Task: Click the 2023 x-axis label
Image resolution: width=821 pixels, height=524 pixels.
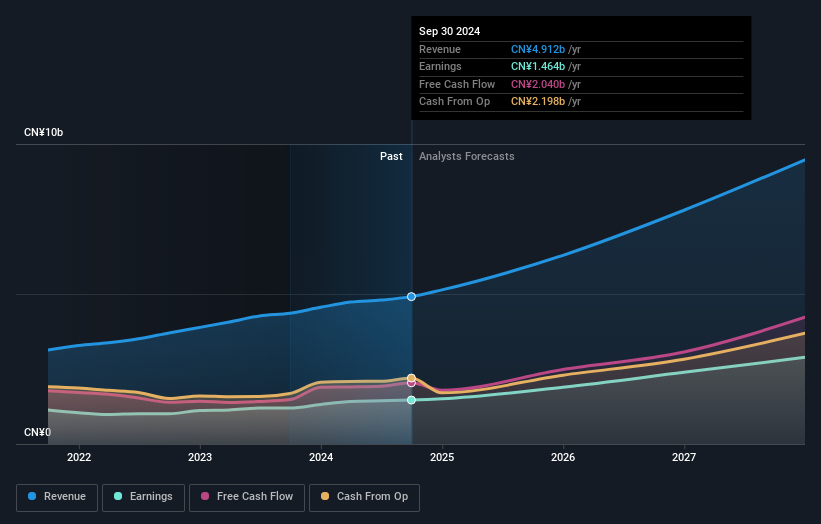Action: point(200,457)
